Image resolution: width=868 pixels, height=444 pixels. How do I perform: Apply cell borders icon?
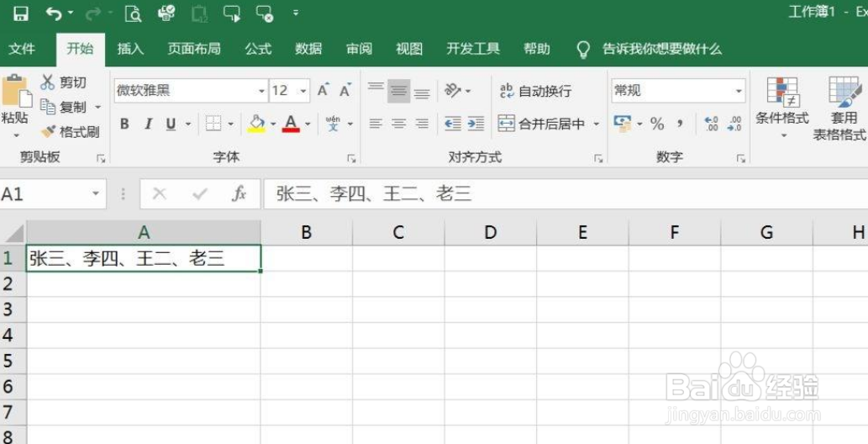pos(213,124)
